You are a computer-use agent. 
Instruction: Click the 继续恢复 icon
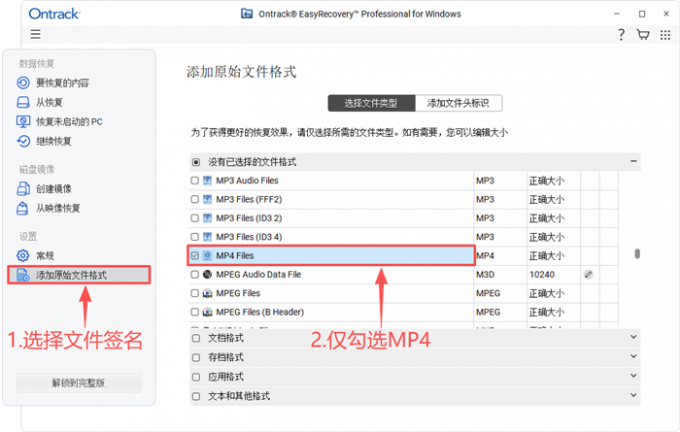23,141
